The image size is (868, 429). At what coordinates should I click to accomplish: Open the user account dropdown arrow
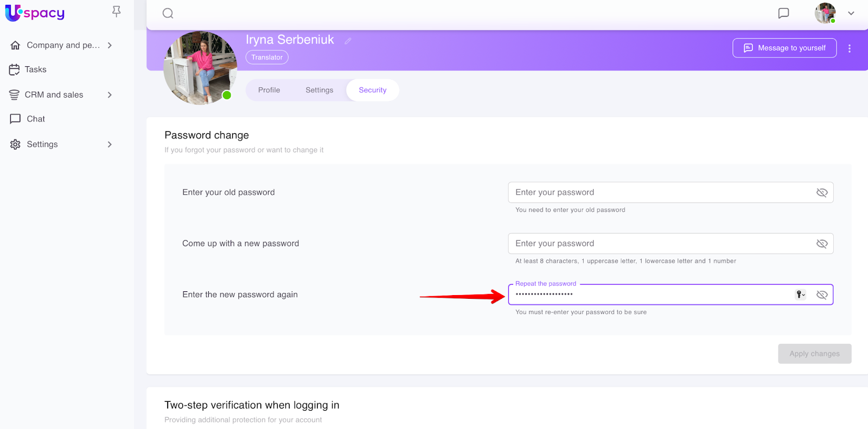[851, 14]
